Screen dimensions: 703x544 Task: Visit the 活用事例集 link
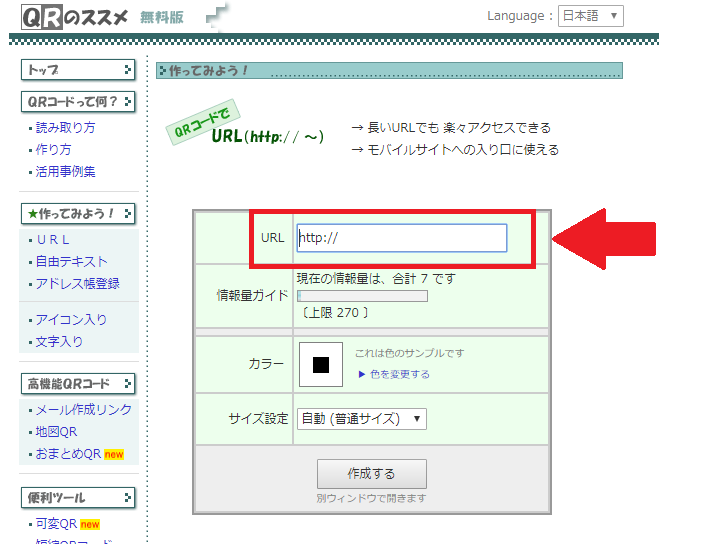66,172
